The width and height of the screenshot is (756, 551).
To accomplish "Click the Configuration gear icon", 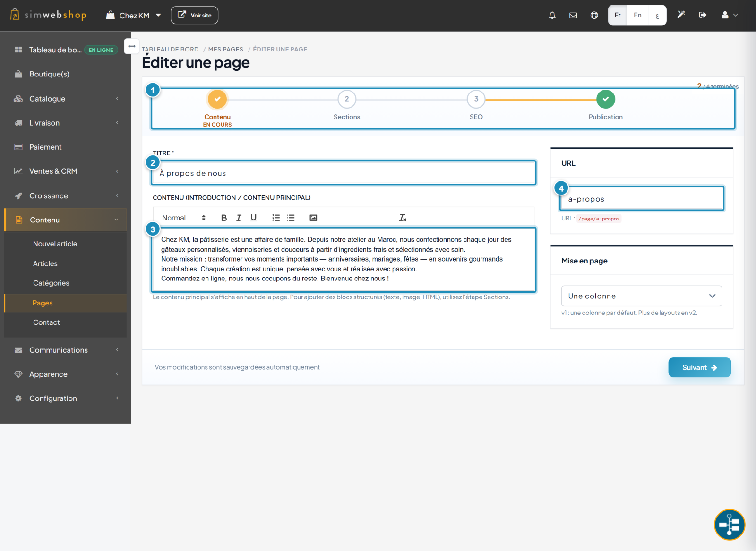I will point(18,398).
